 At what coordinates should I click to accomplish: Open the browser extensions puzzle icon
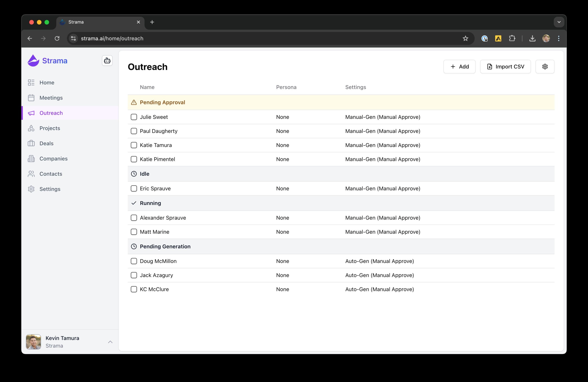tap(512, 38)
